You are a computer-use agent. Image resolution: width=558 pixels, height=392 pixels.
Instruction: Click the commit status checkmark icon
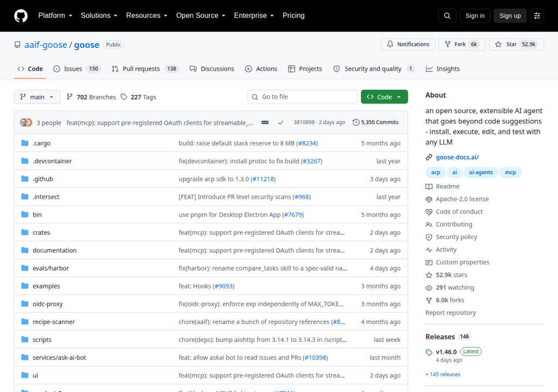click(x=281, y=122)
